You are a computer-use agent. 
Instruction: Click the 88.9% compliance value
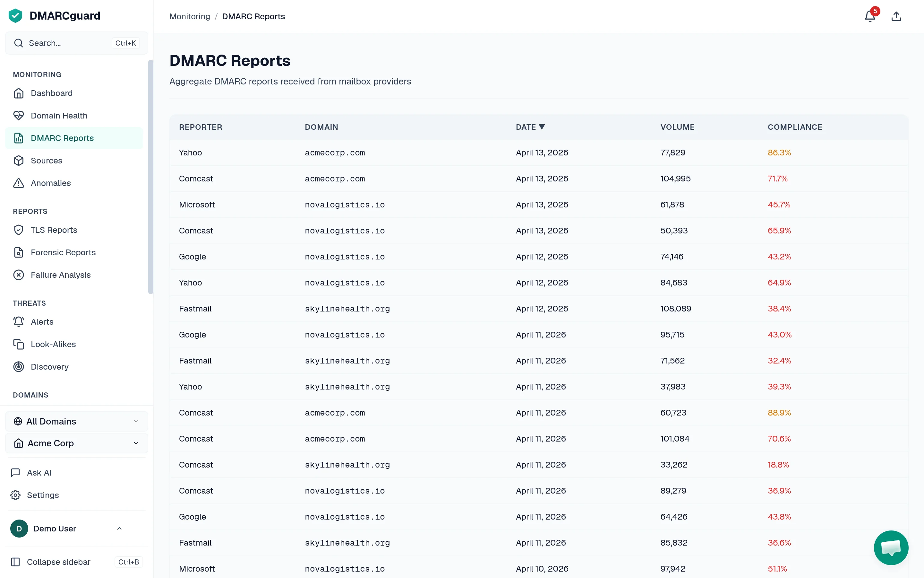coord(779,413)
